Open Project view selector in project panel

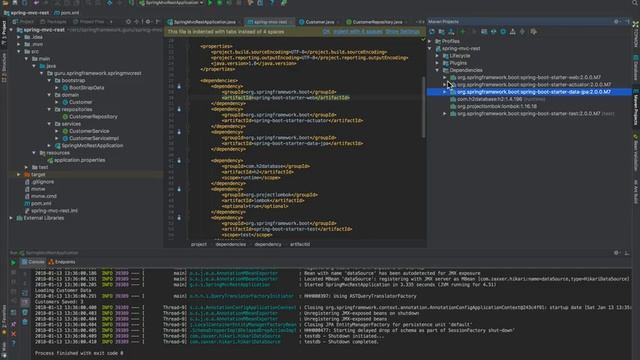[24, 22]
